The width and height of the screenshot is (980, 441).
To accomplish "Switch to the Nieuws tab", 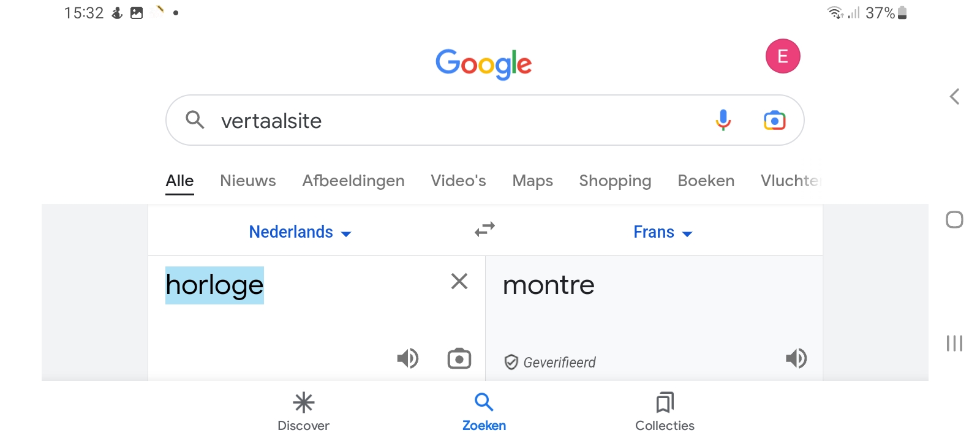I will (248, 181).
